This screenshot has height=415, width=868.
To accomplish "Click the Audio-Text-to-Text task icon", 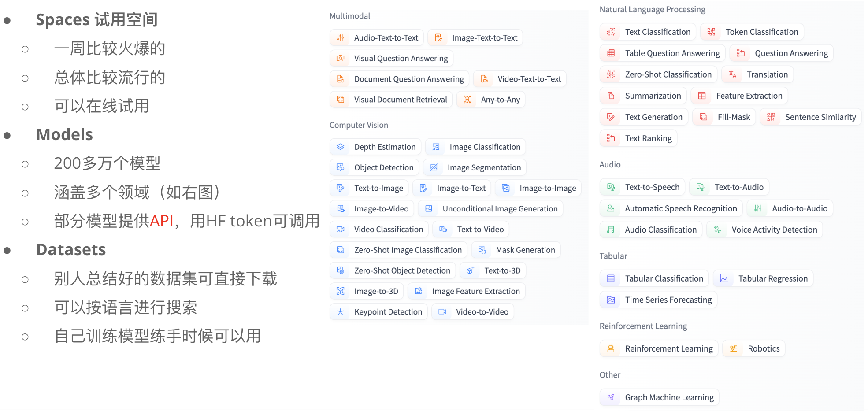I will pyautogui.click(x=341, y=38).
